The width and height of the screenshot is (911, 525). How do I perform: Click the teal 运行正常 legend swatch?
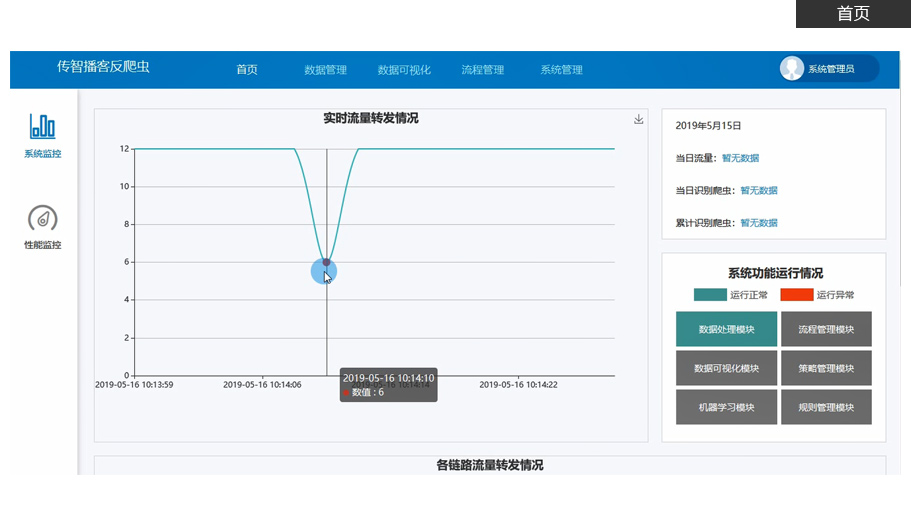pyautogui.click(x=710, y=295)
